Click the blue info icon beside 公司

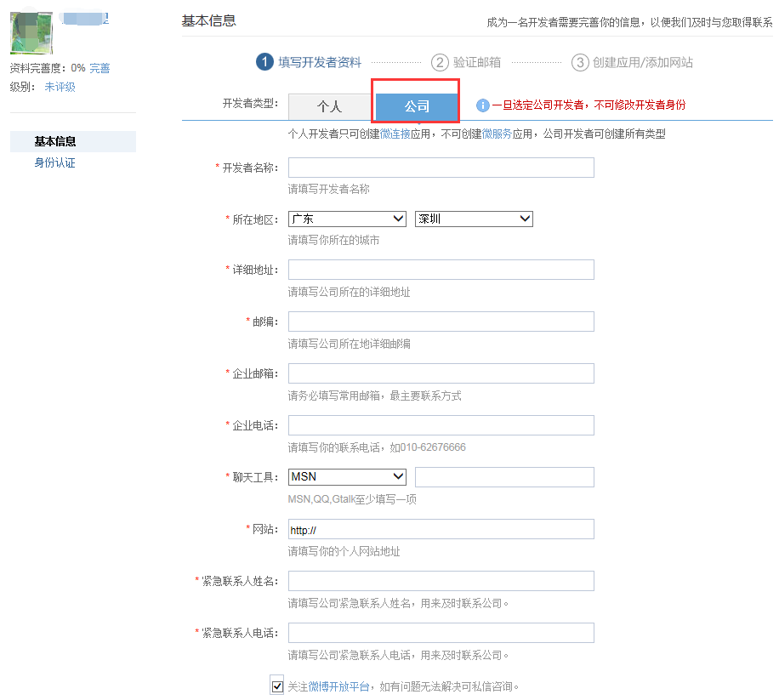[482, 105]
